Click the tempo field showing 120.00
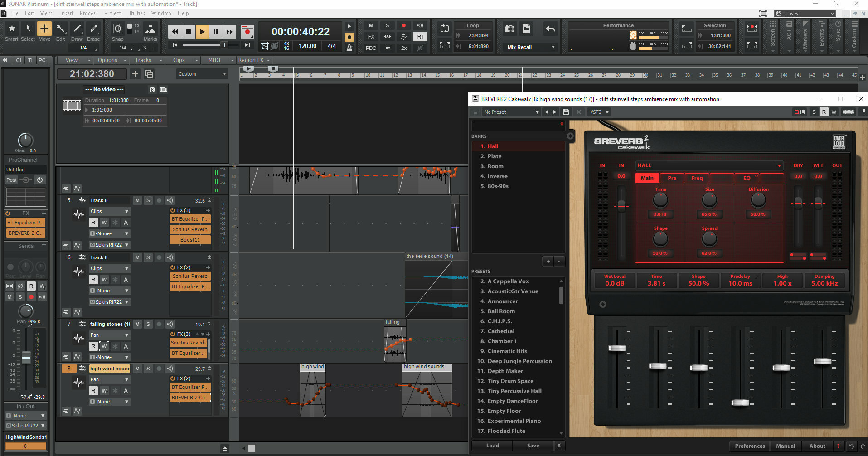 307,46
